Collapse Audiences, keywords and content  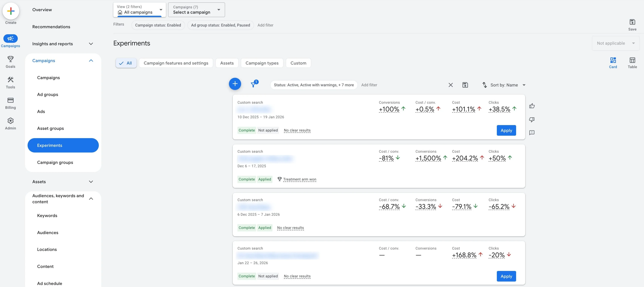point(91,199)
